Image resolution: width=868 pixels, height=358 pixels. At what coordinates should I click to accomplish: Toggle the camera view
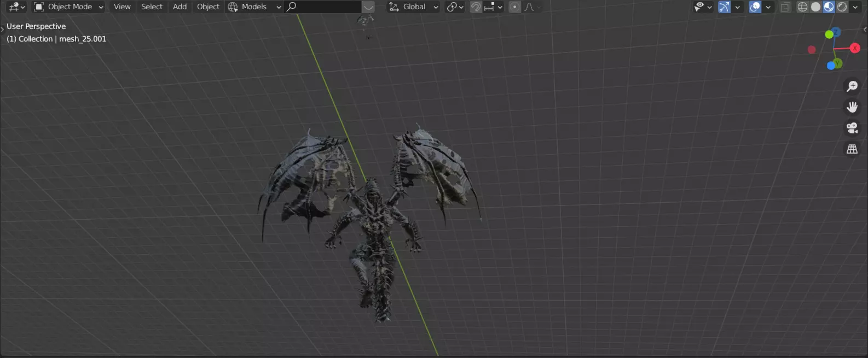click(x=852, y=128)
